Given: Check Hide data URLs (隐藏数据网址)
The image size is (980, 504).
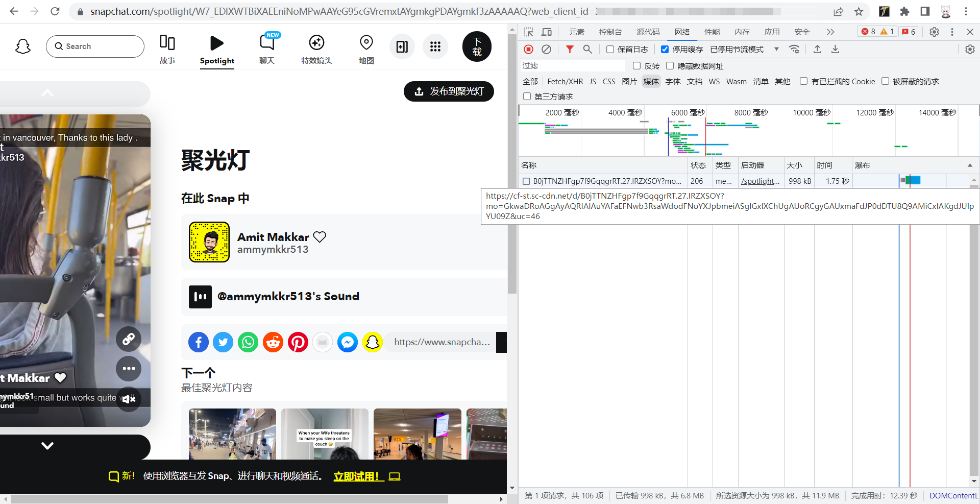Looking at the screenshot, I should pyautogui.click(x=670, y=66).
